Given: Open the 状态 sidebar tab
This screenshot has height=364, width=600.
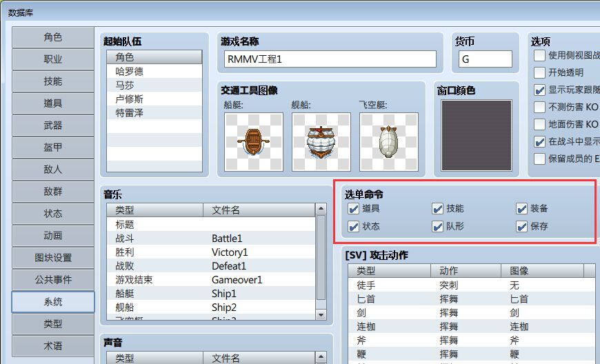Looking at the screenshot, I should pos(53,213).
